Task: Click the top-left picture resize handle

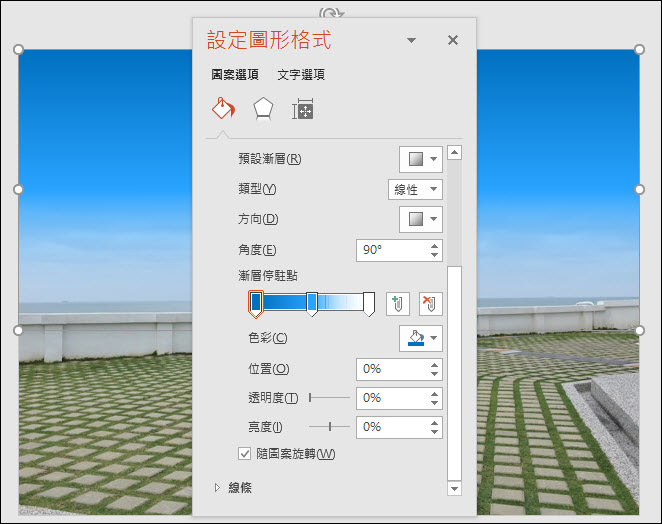Action: 18,49
